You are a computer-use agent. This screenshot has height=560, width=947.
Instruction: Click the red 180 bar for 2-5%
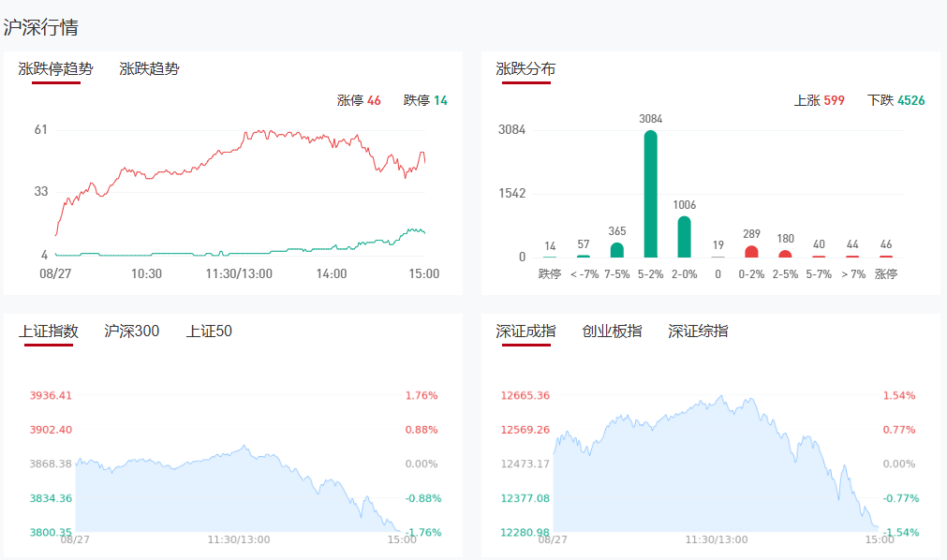coord(785,254)
